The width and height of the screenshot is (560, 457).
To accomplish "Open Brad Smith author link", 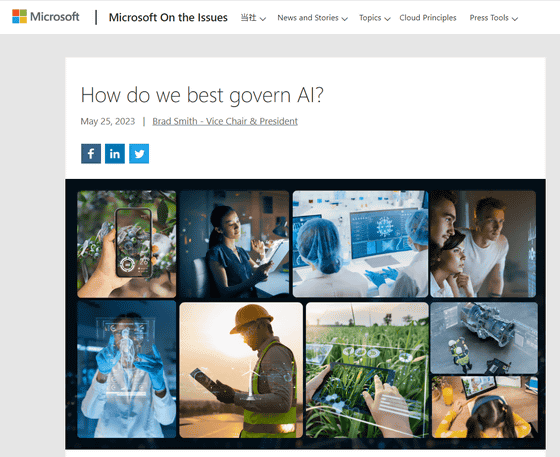I will point(225,121).
